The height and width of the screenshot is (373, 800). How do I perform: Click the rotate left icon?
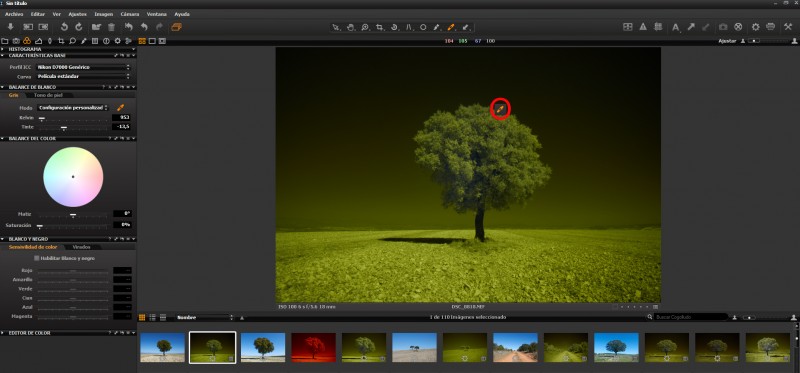tap(64, 27)
